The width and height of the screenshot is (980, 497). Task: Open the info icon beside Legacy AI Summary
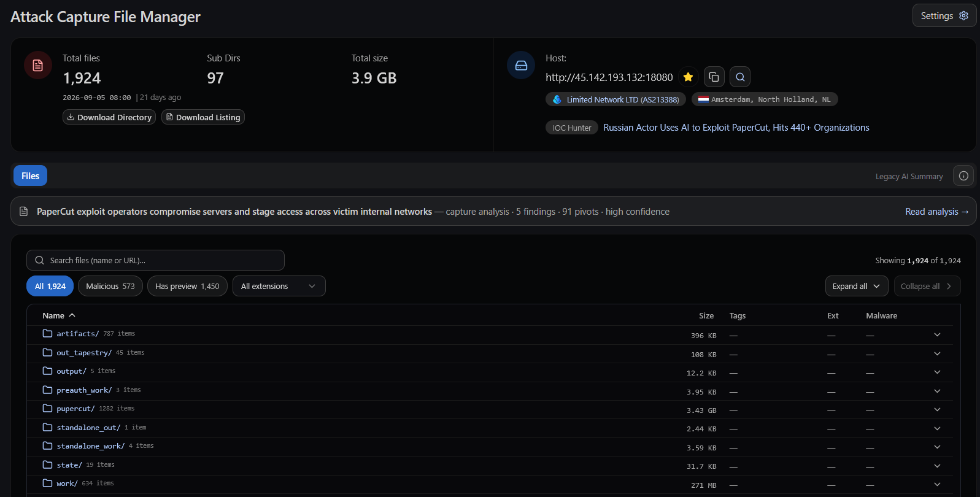[963, 176]
